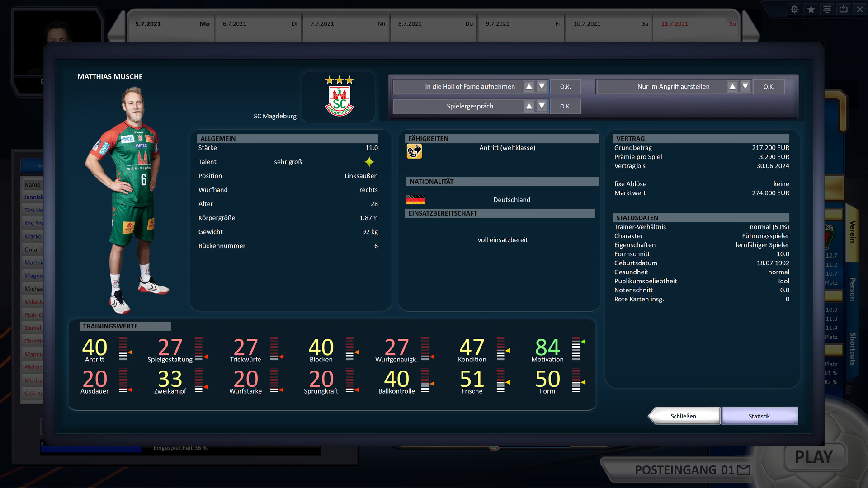Screen dimensions: 868x488
Task: Click the yellow talent star icon
Action: tap(369, 162)
